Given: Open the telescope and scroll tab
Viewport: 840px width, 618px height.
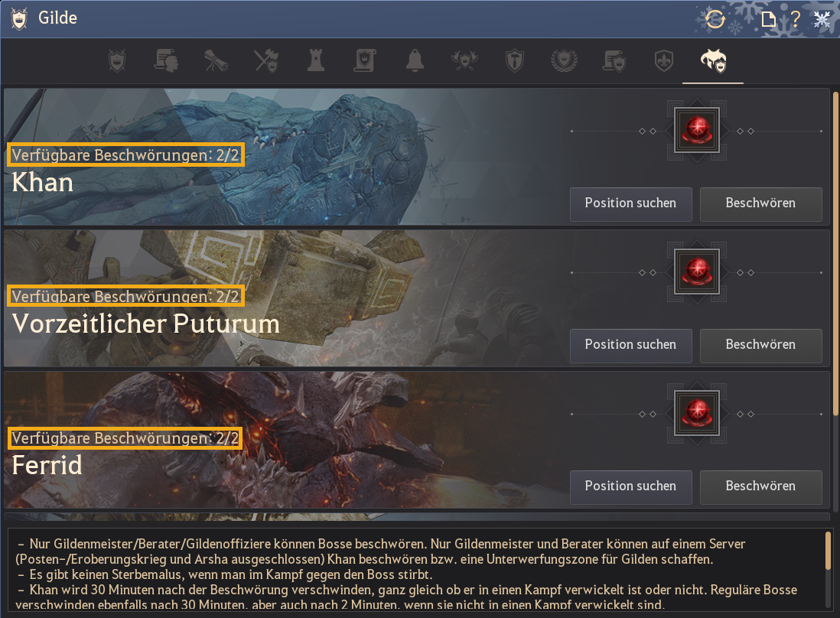Looking at the screenshot, I should coord(216,60).
